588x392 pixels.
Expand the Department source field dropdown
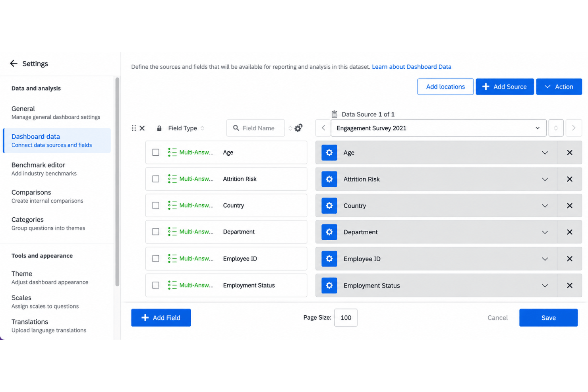tap(545, 232)
